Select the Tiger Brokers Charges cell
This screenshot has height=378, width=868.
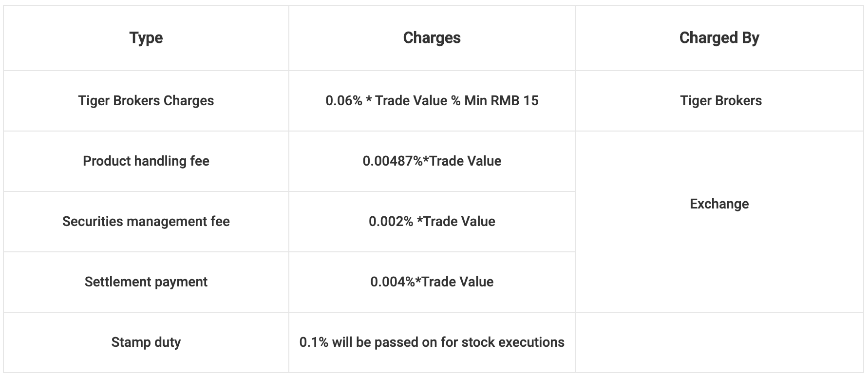(146, 101)
